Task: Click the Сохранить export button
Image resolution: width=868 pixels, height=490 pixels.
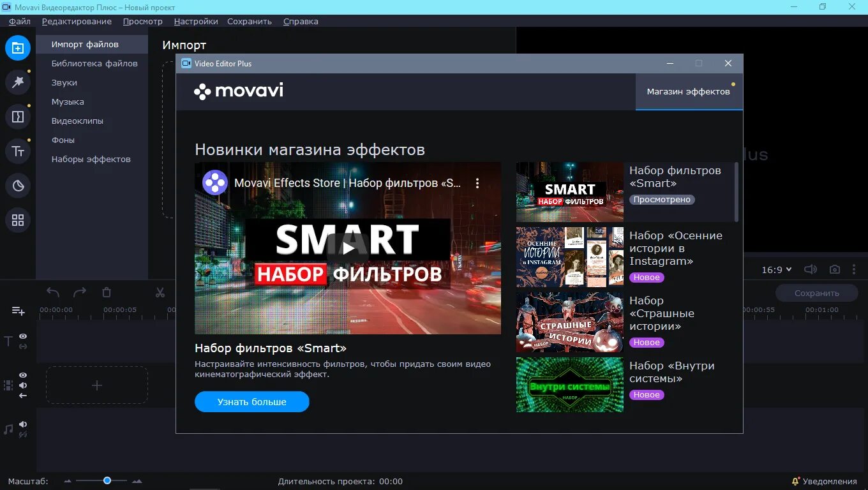Action: click(x=817, y=293)
